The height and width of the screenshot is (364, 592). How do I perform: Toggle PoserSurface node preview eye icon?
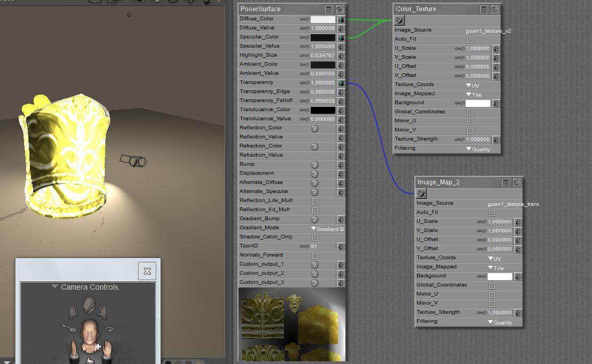(x=340, y=9)
